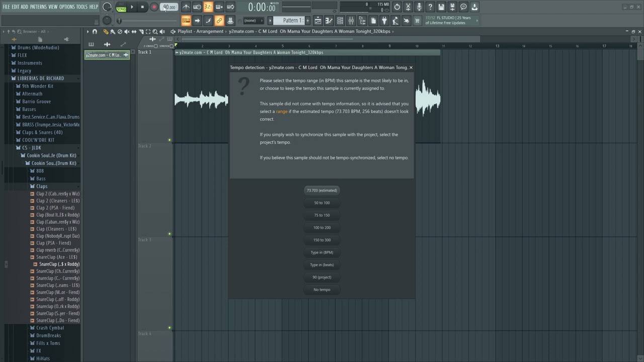644x362 pixels.
Task: Open the (none) snap selector dropdown
Action: [x=254, y=21]
